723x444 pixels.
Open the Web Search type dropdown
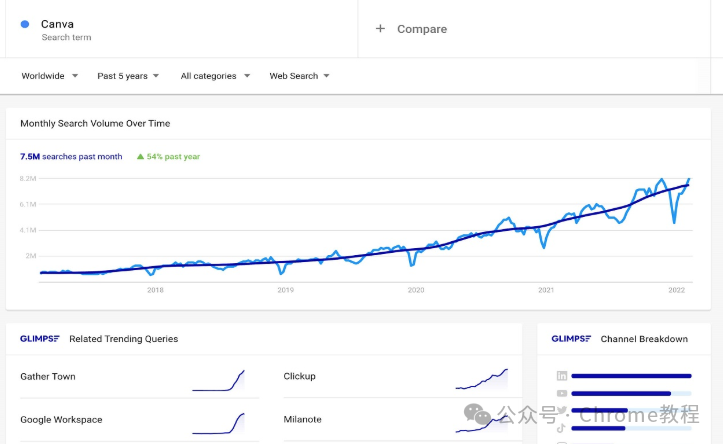pyautogui.click(x=299, y=76)
